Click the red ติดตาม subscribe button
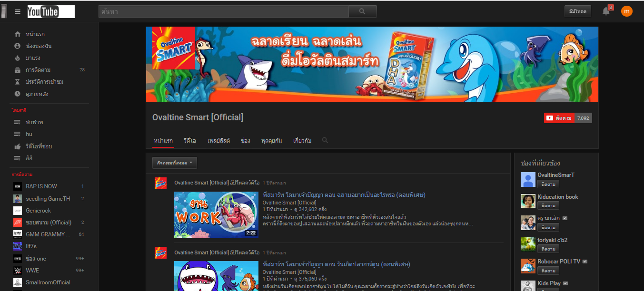 (x=559, y=118)
